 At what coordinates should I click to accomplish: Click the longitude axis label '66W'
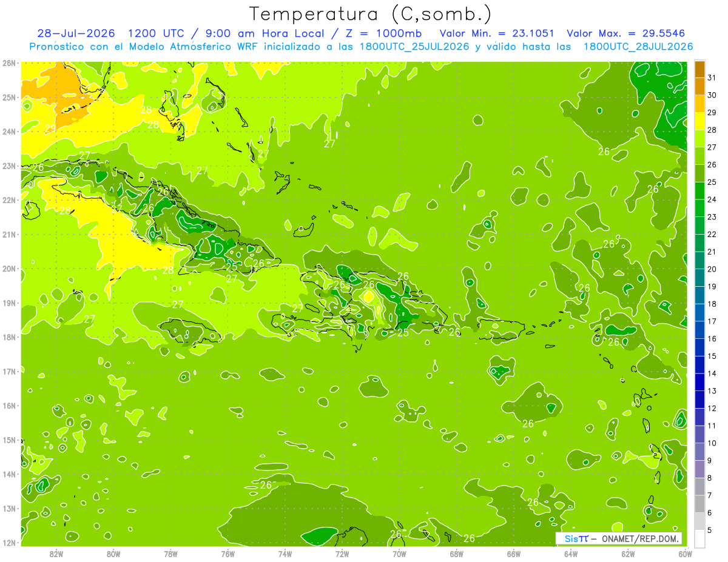[x=514, y=554]
